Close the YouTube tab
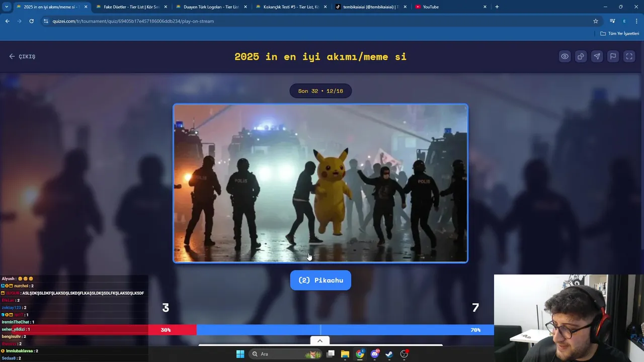 click(485, 7)
